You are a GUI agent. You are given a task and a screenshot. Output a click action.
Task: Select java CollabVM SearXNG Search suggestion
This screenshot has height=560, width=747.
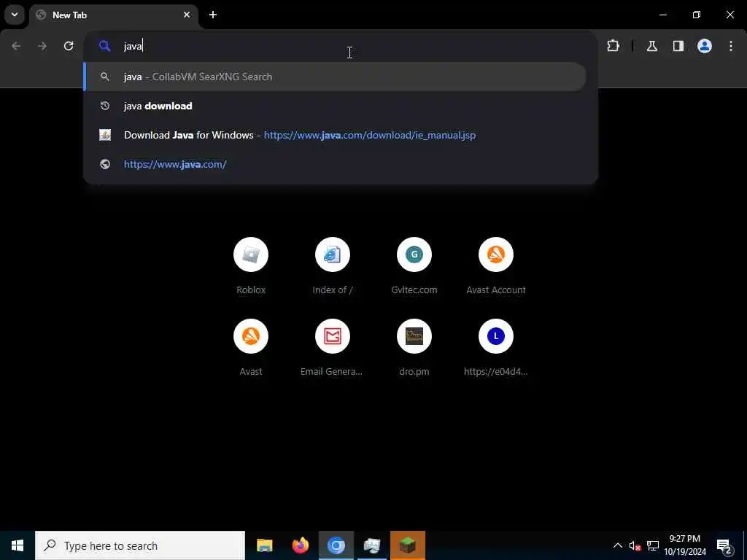click(x=335, y=77)
